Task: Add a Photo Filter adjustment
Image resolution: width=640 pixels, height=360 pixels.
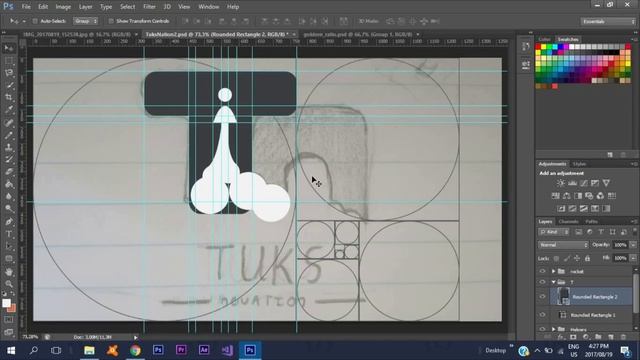Action: coord(589,196)
